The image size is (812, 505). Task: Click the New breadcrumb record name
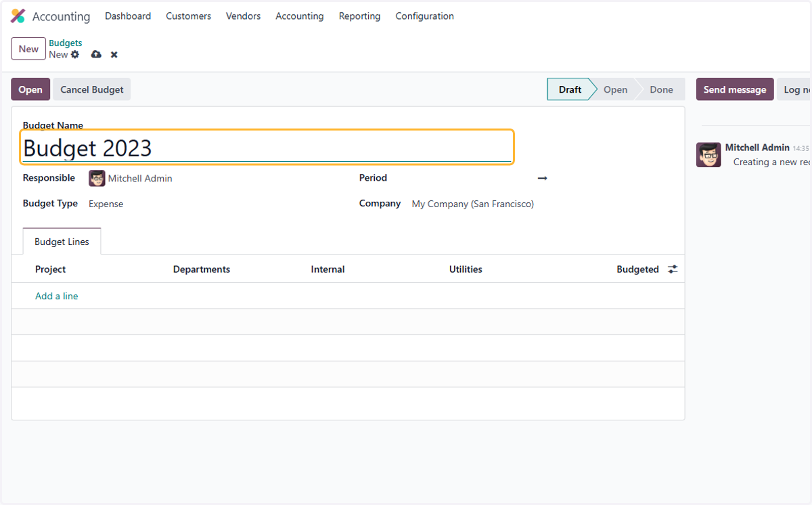pyautogui.click(x=58, y=54)
